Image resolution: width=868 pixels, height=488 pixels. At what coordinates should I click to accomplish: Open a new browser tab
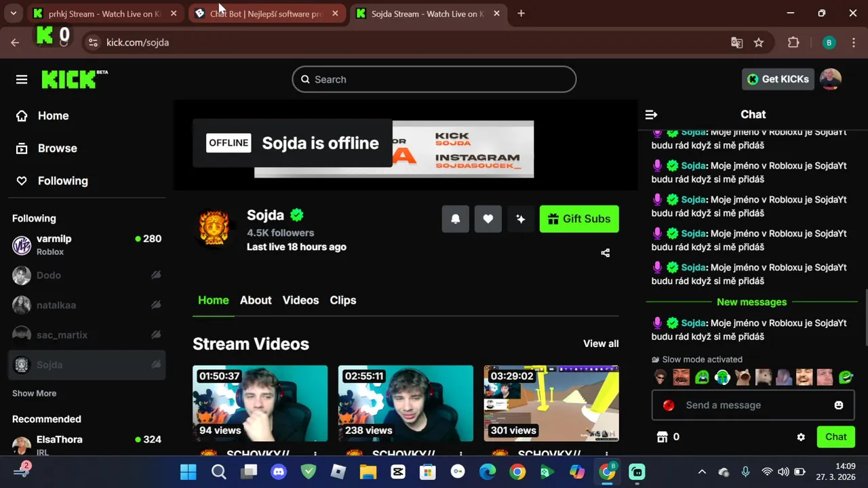pos(521,14)
